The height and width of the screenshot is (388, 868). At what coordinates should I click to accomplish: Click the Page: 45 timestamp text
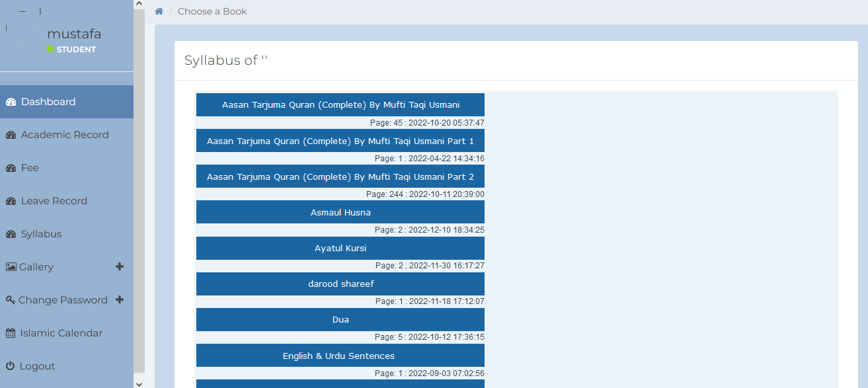427,123
